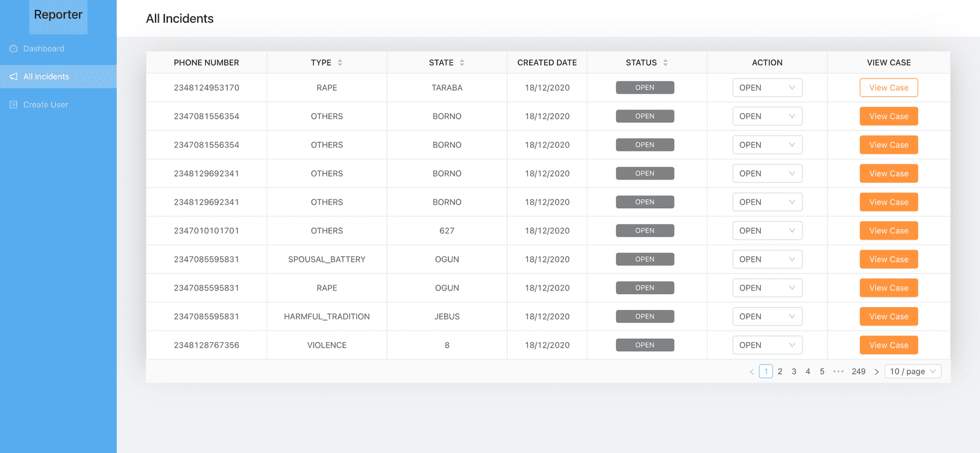Click the previous page left arrow

point(752,371)
